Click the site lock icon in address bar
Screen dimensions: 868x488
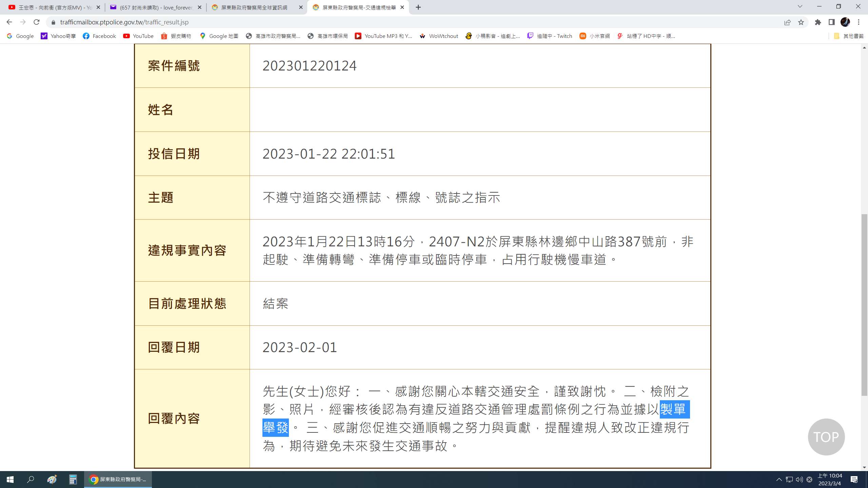click(x=53, y=22)
